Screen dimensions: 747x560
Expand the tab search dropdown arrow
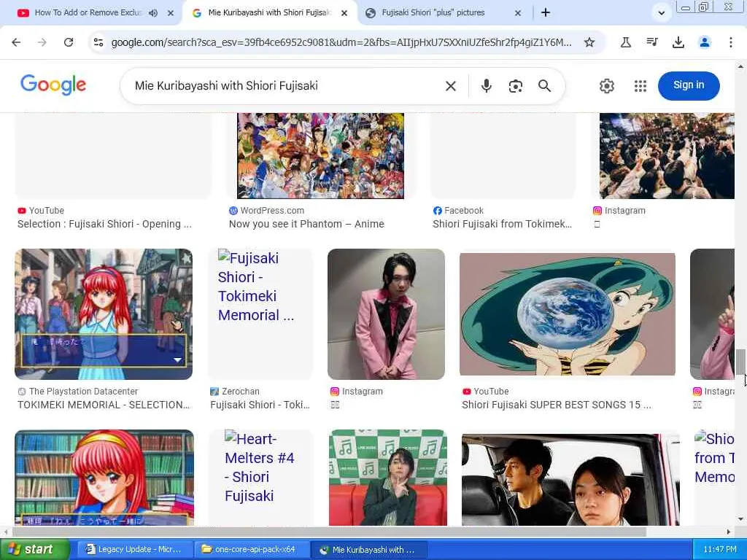(x=661, y=13)
